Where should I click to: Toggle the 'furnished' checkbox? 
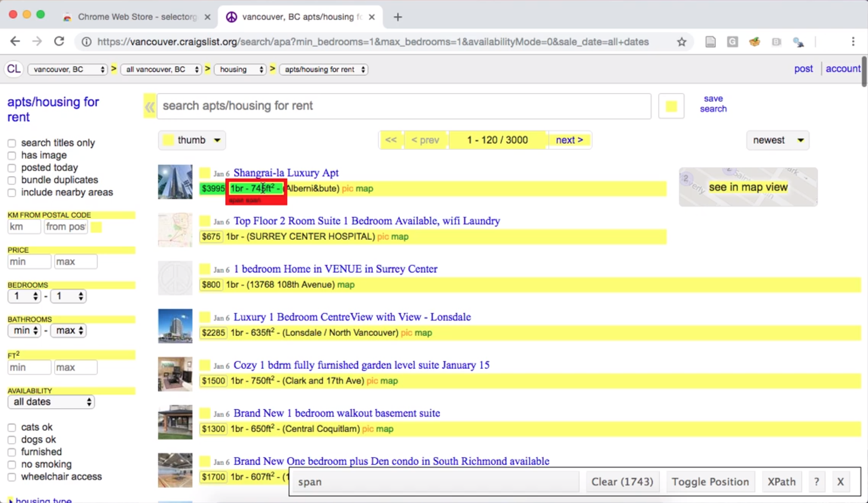click(12, 452)
